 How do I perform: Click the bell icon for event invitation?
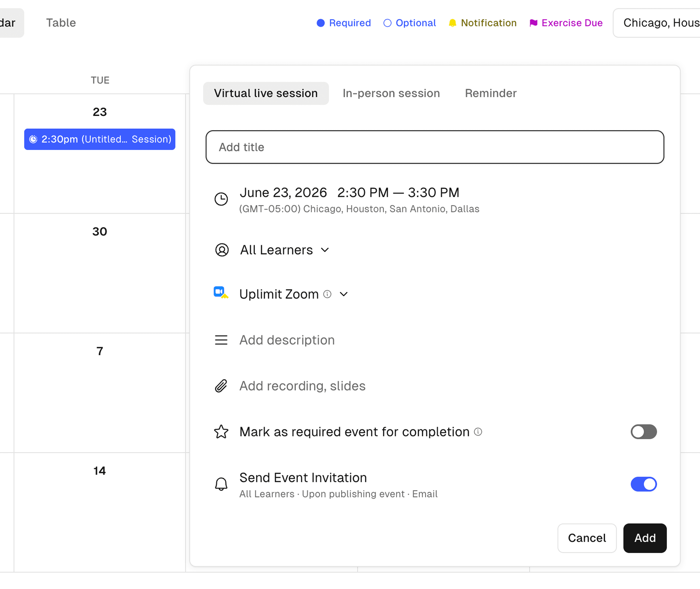pyautogui.click(x=221, y=484)
